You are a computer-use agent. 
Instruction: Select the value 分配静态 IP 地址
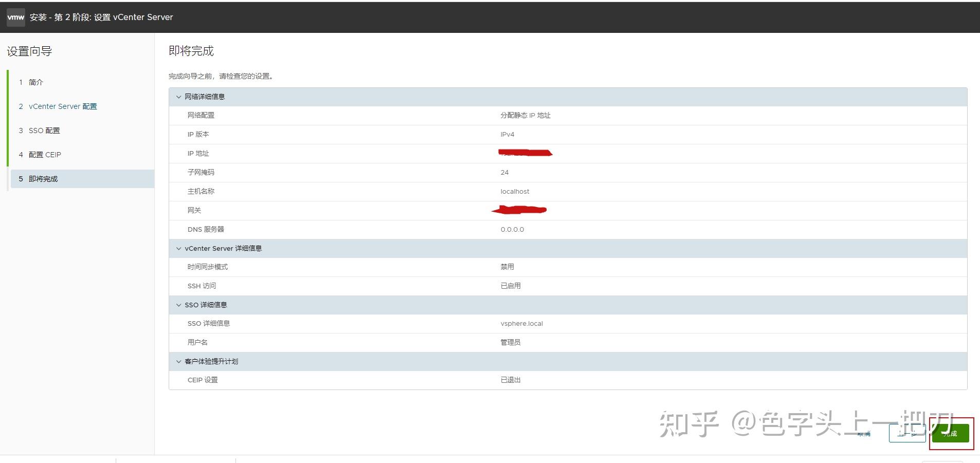(x=525, y=116)
